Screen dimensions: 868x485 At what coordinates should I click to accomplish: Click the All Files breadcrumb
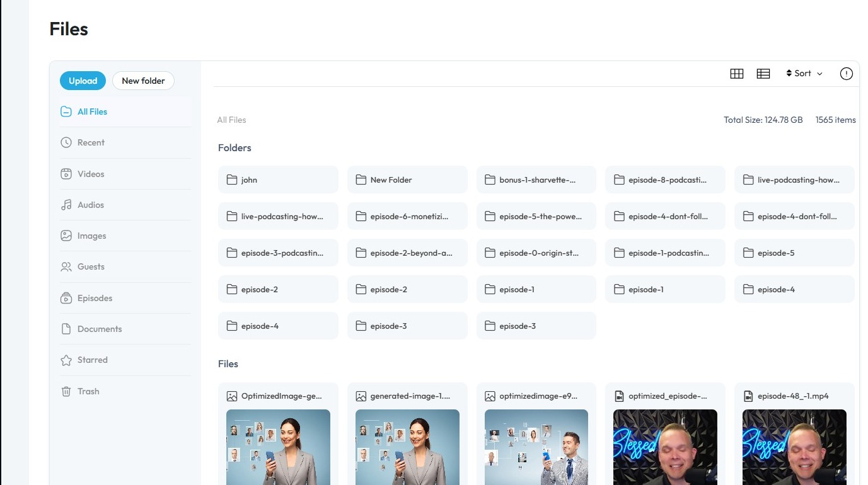click(231, 120)
